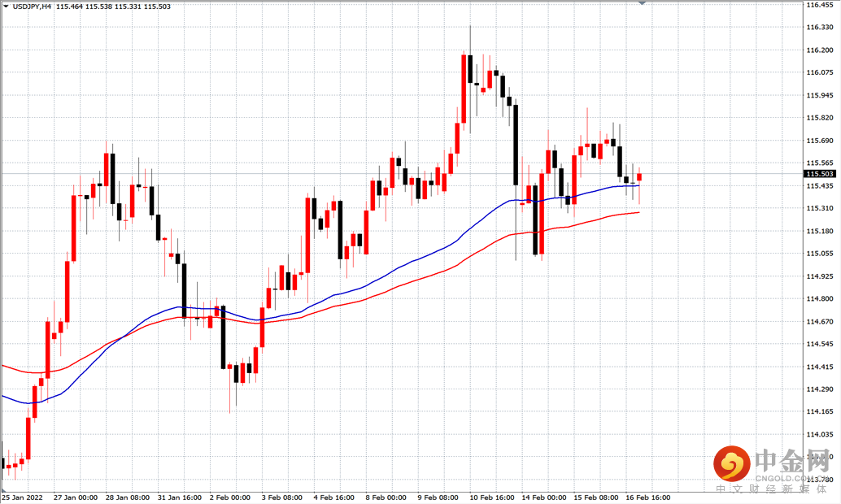Click the 28 Jan 08:00 time label
841x504 pixels.
128,497
